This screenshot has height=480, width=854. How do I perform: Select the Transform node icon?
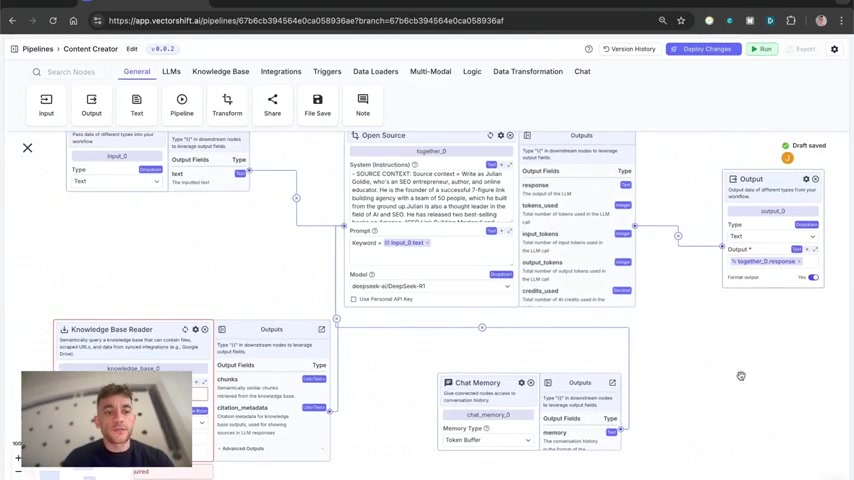coord(227,105)
